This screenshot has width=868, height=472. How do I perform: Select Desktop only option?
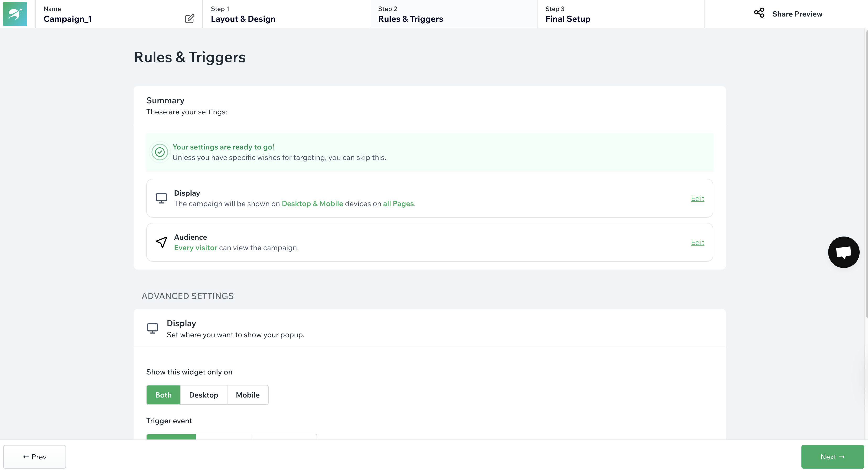coord(204,395)
